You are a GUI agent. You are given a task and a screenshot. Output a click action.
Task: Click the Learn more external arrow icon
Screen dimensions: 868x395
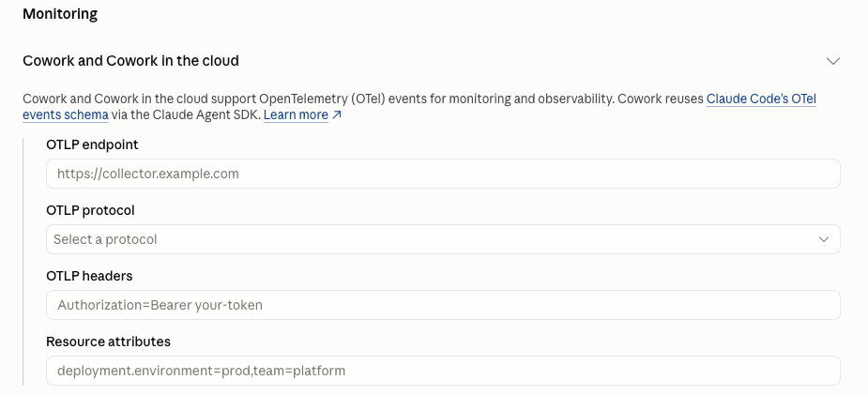[x=337, y=115]
